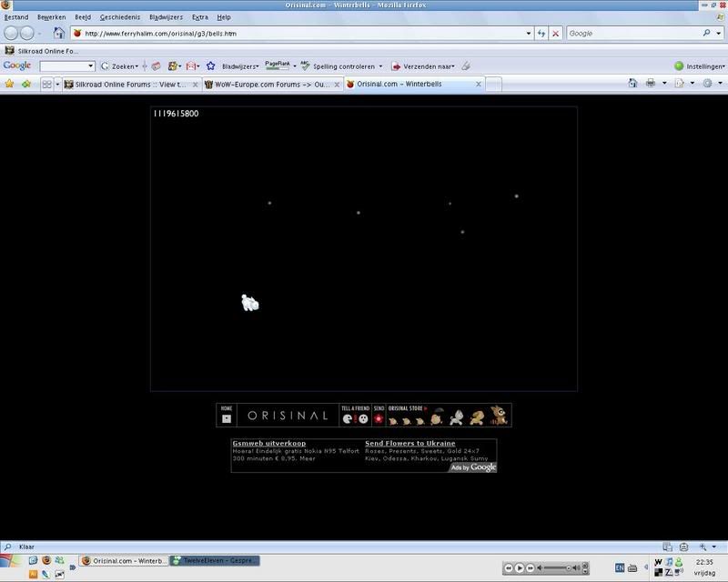
Task: Click the white rabbit in the game
Action: tap(249, 303)
